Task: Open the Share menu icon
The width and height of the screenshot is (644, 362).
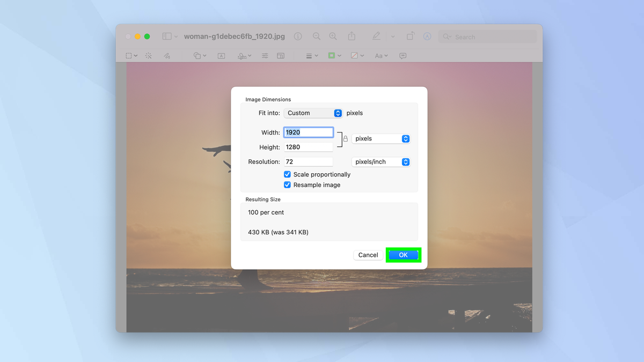Action: point(352,36)
